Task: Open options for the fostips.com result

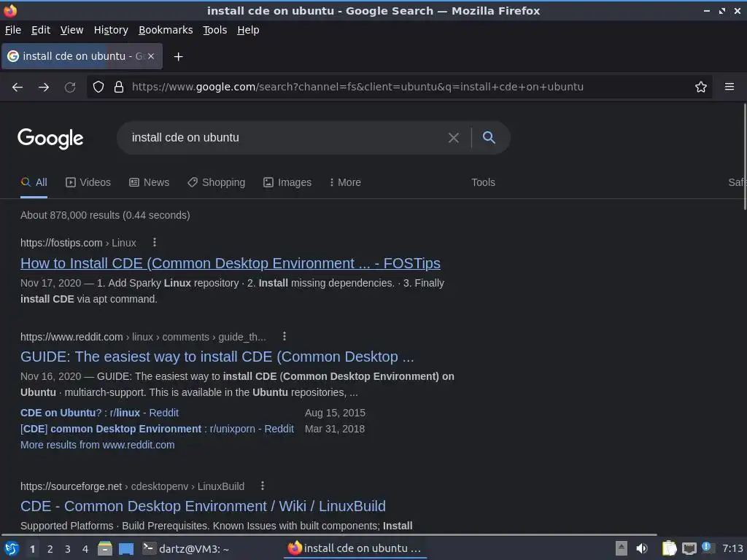Action: point(155,242)
